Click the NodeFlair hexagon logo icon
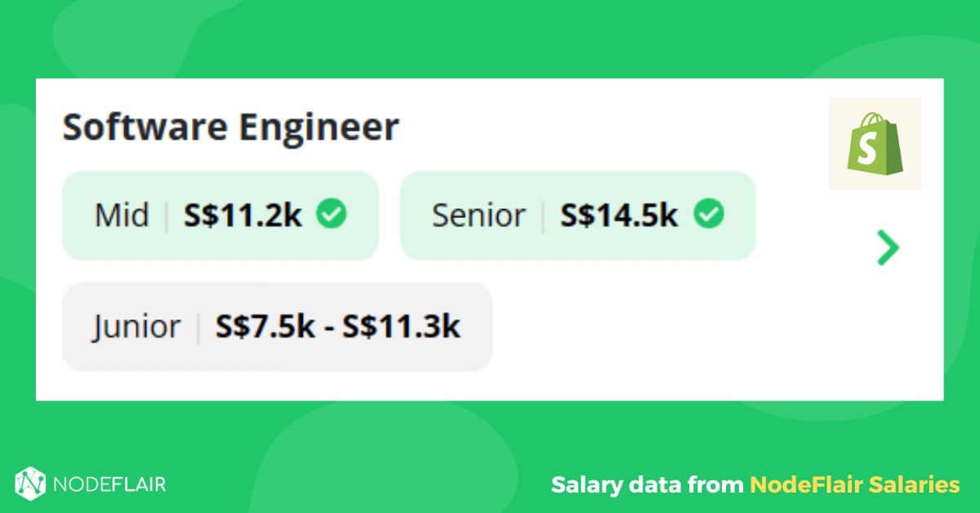 click(x=29, y=484)
